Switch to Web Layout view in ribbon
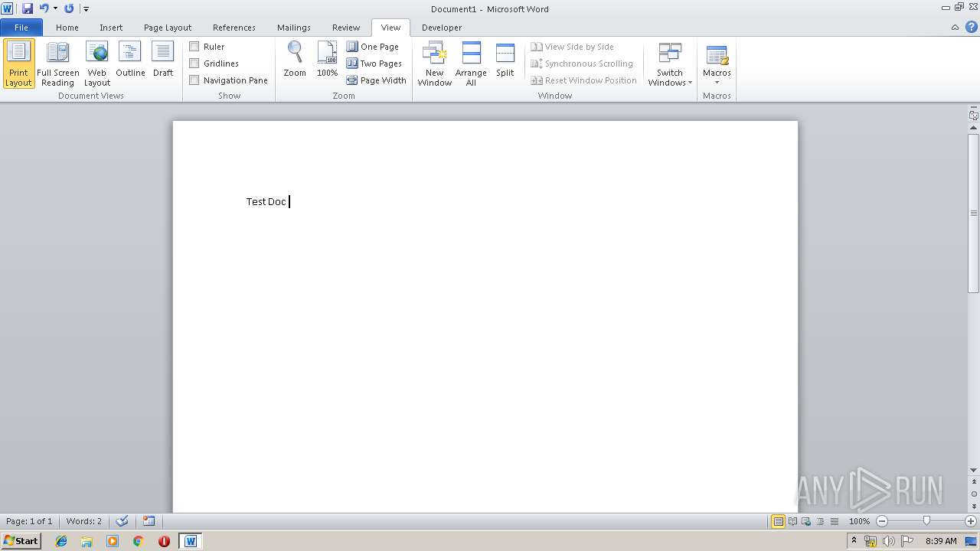Viewport: 980px width, 551px height. [x=97, y=64]
